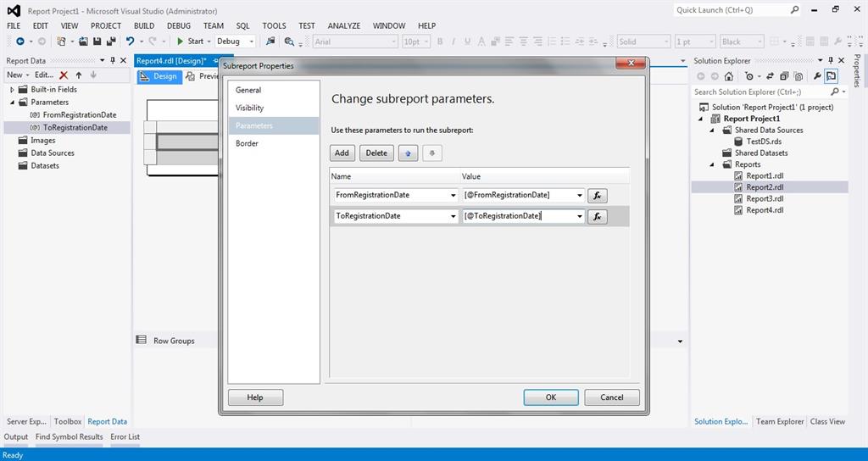Screen dimensions: 868x461
Task: Click the wrench Properties icon in Solution Explorer
Action: tap(816, 76)
